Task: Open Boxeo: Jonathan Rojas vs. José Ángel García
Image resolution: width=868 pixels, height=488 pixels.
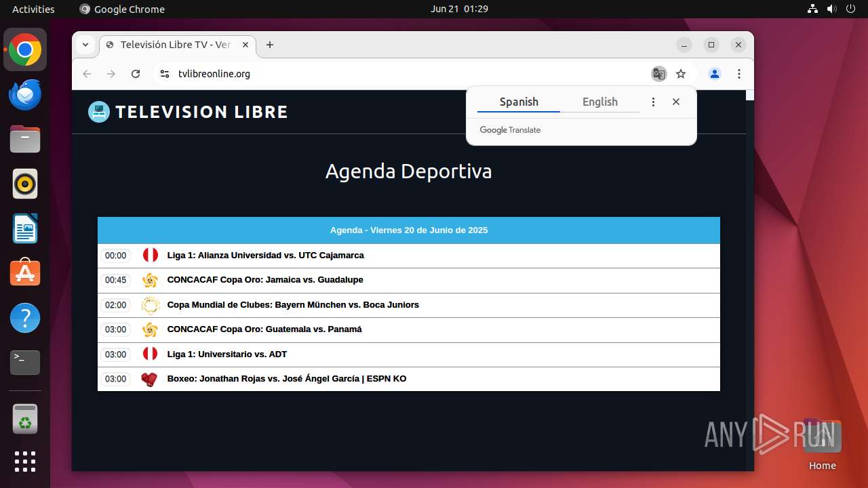Action: (287, 379)
